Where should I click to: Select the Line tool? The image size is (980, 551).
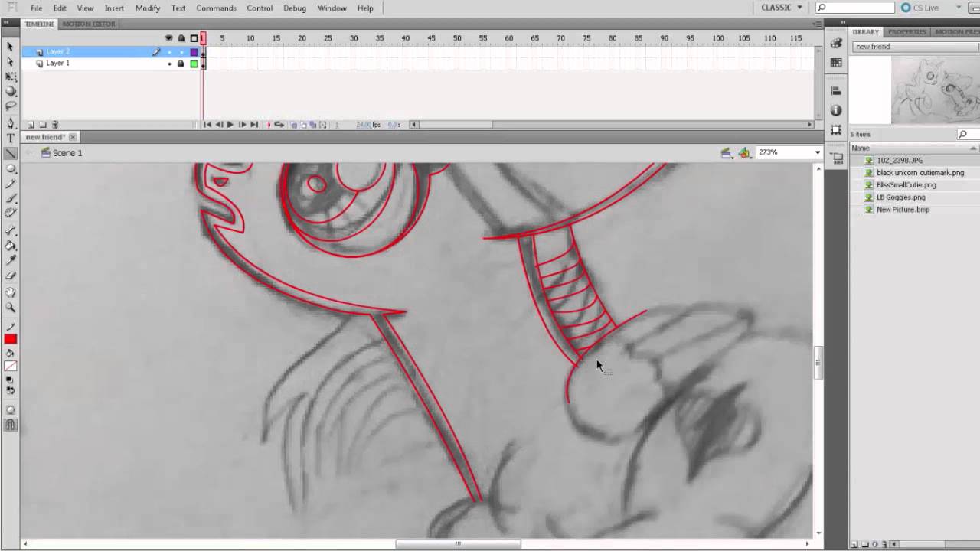pyautogui.click(x=11, y=153)
